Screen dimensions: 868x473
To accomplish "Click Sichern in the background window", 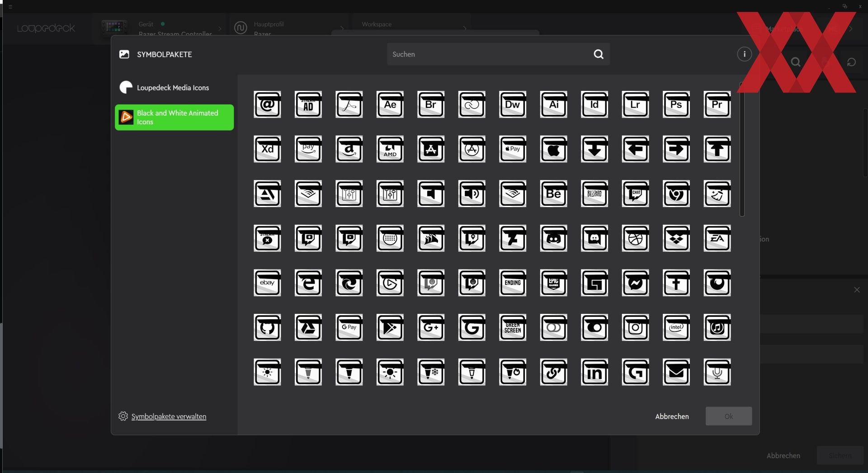I will (x=840, y=456).
